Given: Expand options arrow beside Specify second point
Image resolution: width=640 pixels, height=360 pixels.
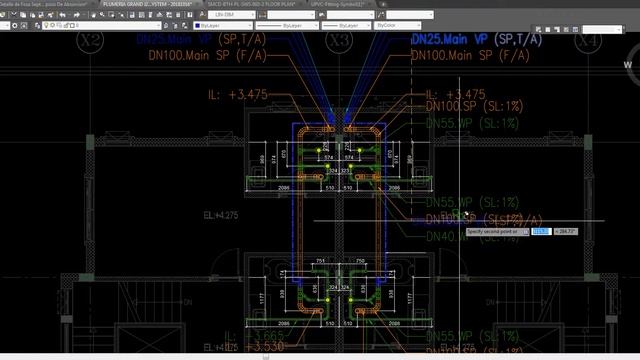Looking at the screenshot, I should pos(526,232).
